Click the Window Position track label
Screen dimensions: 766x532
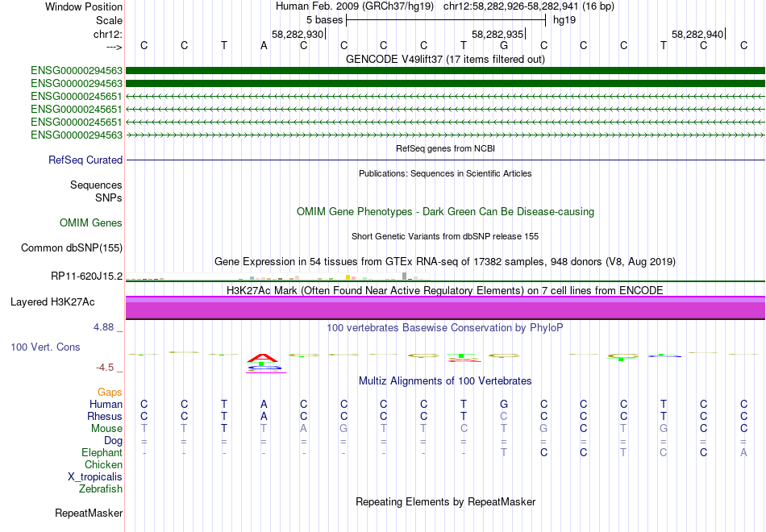point(84,6)
